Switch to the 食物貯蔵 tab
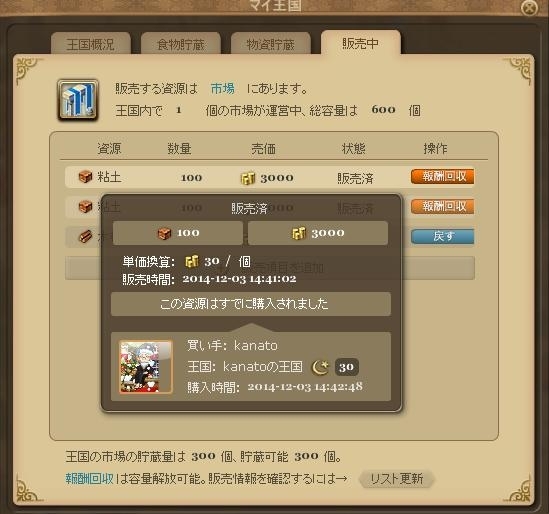 [x=181, y=43]
